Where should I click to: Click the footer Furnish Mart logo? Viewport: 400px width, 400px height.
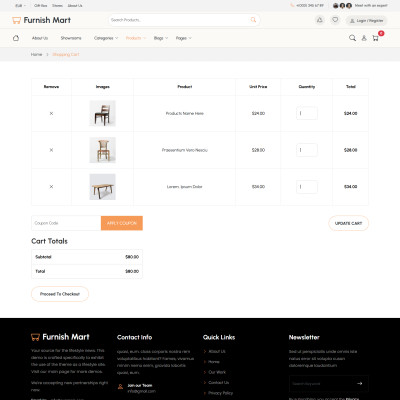tap(60, 337)
